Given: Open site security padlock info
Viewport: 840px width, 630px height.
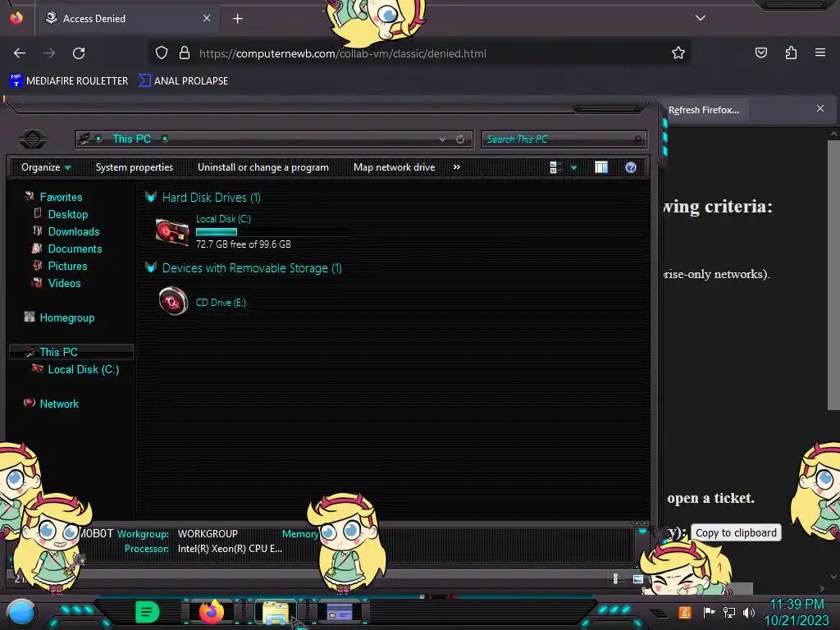Looking at the screenshot, I should (185, 53).
